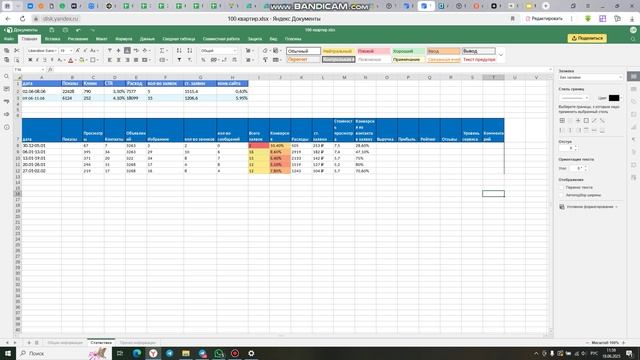Toggle the Автоподбор ширины checkbox
Screen dimensions: 640x360
pyautogui.click(x=562, y=195)
